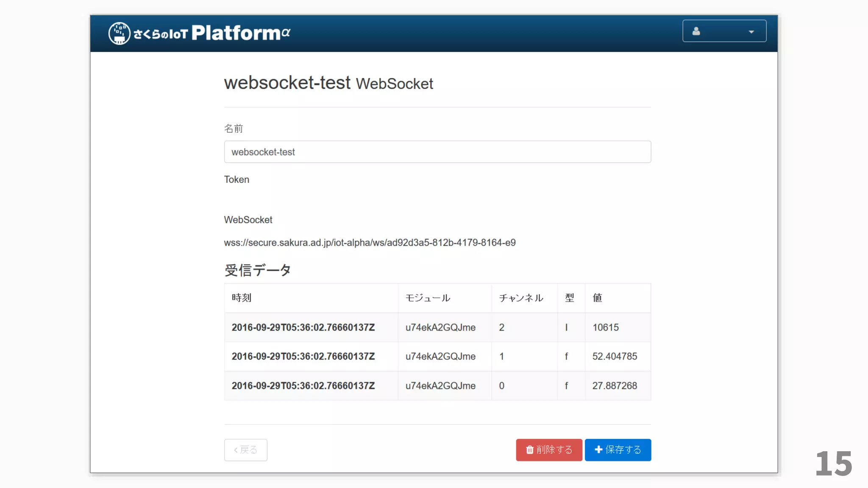Click the websocket-test WebSocket page heading
The height and width of the screenshot is (488, 868).
(328, 83)
